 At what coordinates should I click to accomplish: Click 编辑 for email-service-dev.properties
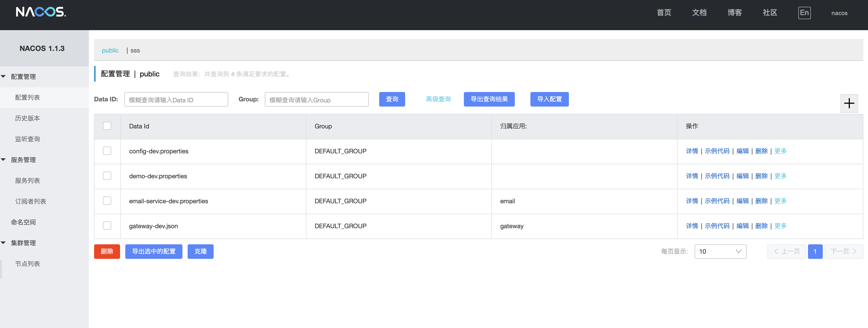[x=742, y=201]
